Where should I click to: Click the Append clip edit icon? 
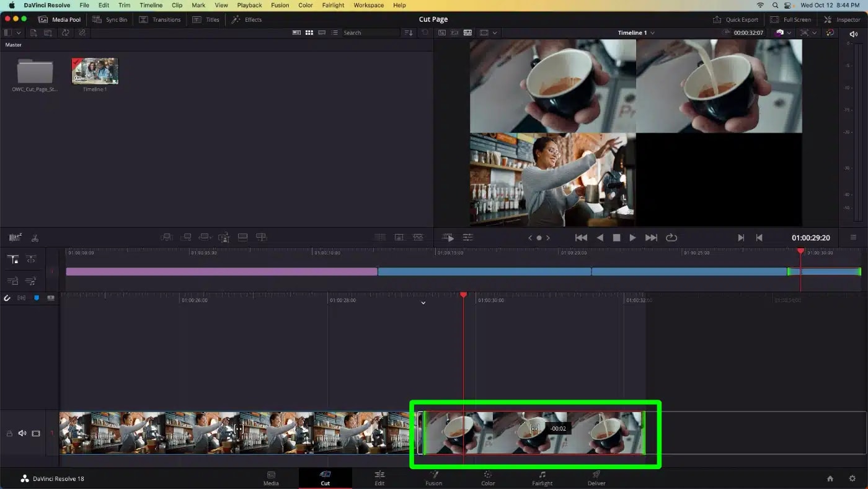coord(185,237)
